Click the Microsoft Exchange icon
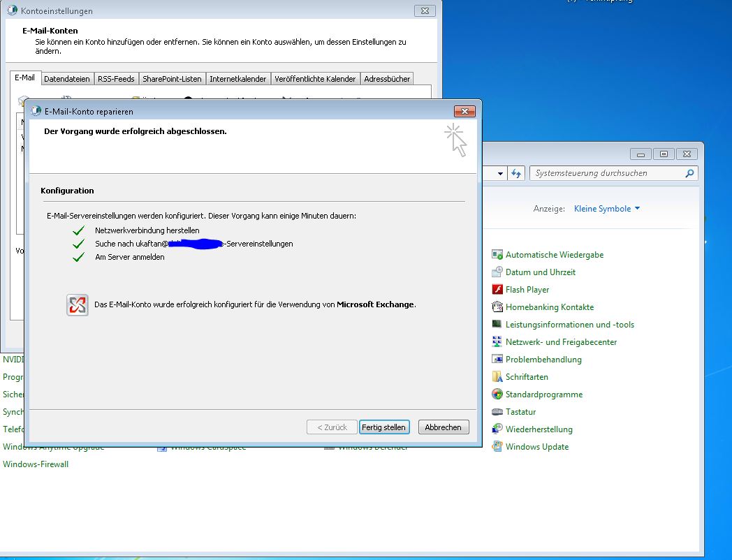This screenshot has height=560, width=732. [x=78, y=304]
